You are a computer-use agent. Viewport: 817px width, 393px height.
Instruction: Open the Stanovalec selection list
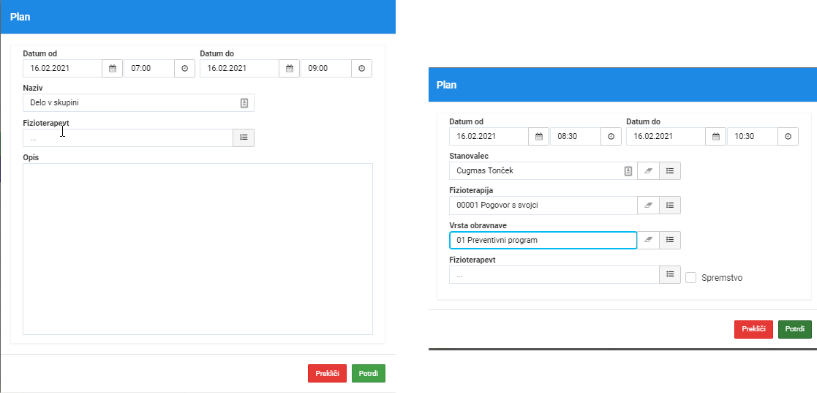pyautogui.click(x=670, y=170)
